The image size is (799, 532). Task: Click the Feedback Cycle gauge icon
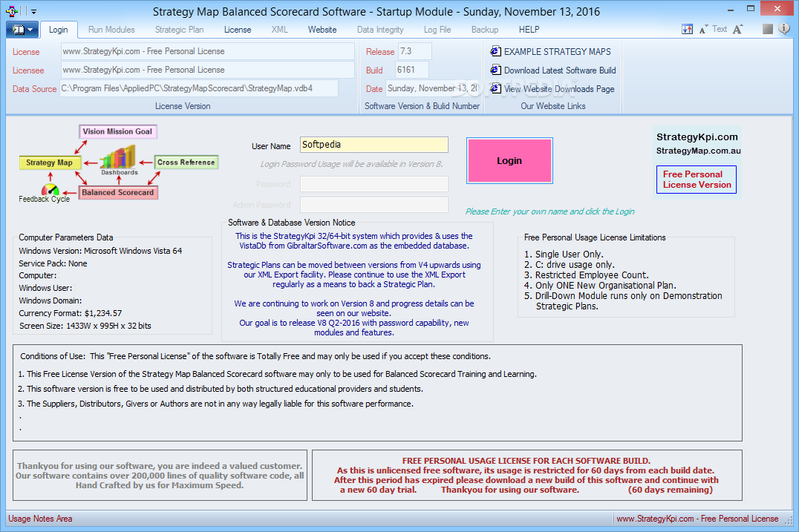[50, 191]
